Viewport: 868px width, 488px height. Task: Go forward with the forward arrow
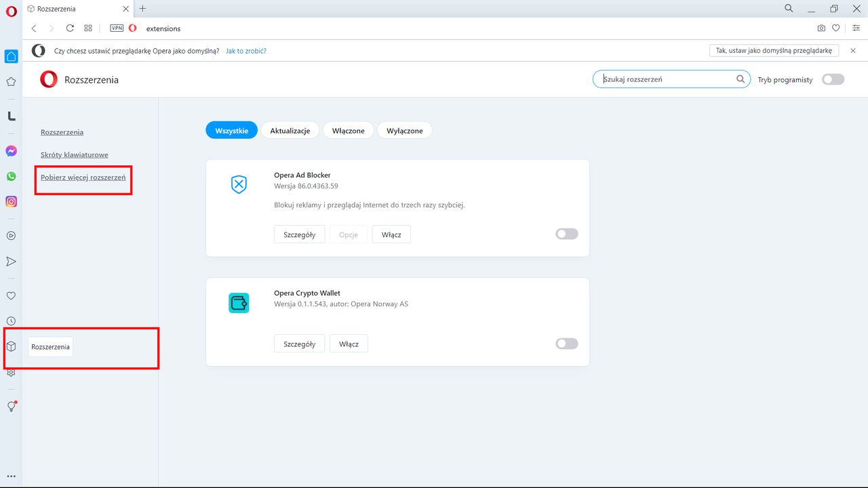click(x=52, y=28)
